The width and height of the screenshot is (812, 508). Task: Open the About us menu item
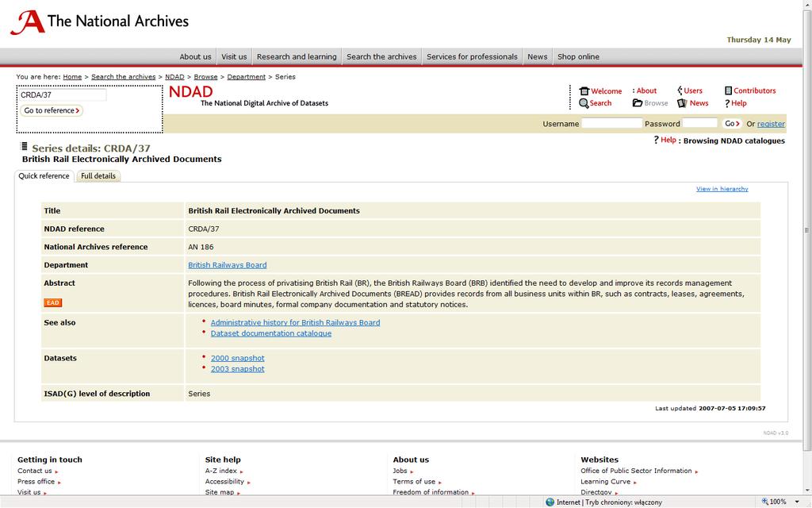[x=195, y=57]
